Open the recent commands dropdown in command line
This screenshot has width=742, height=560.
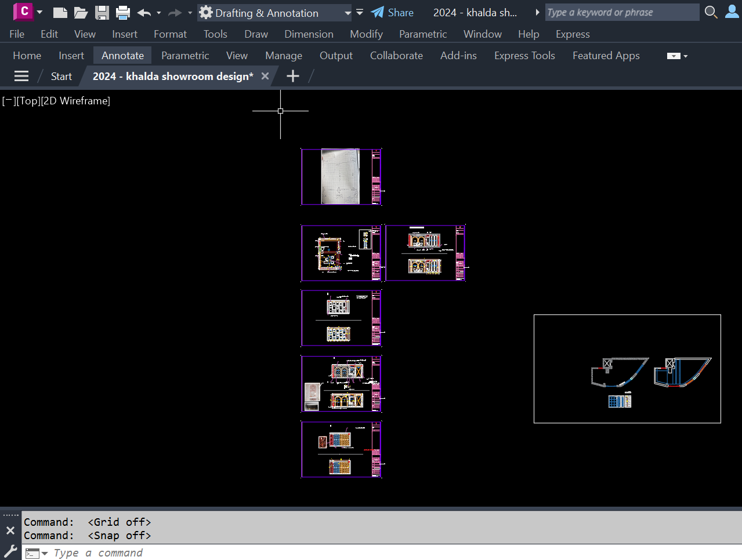44,553
